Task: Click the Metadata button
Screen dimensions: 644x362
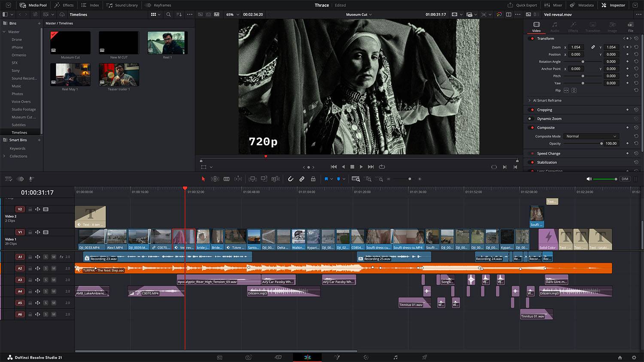Action: coord(582,5)
